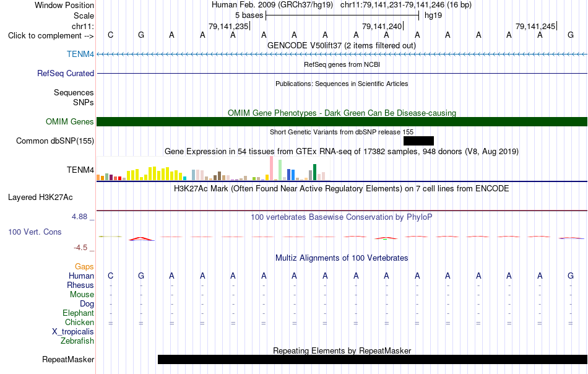Select the OMIM Genes track label
588x374 pixels.
pyautogui.click(x=69, y=121)
